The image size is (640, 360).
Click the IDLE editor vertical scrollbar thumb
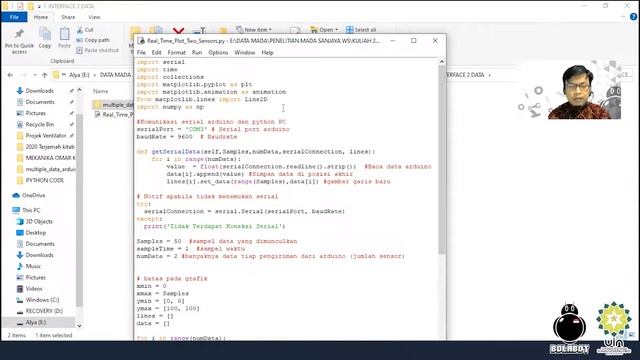[x=442, y=160]
